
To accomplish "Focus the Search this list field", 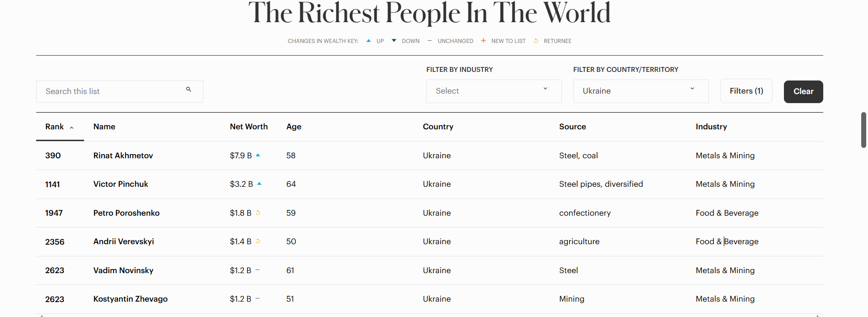I will tap(119, 91).
